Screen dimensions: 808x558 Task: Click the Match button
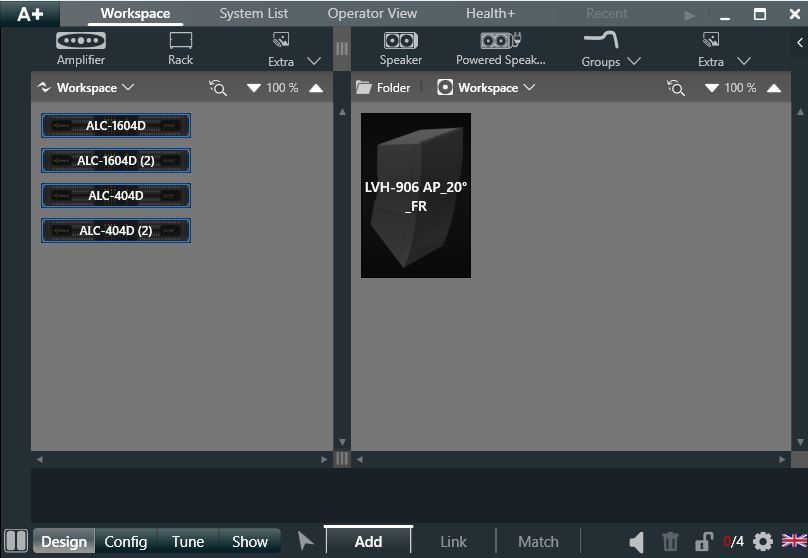[538, 542]
